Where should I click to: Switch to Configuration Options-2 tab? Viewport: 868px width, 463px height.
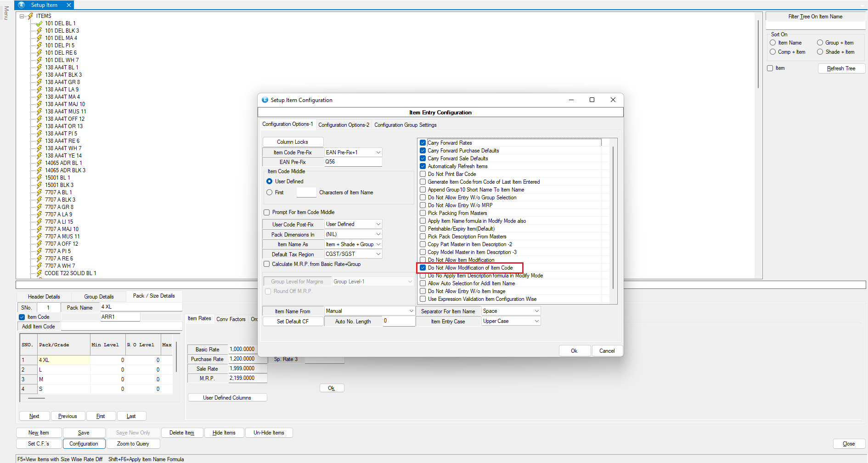point(344,125)
